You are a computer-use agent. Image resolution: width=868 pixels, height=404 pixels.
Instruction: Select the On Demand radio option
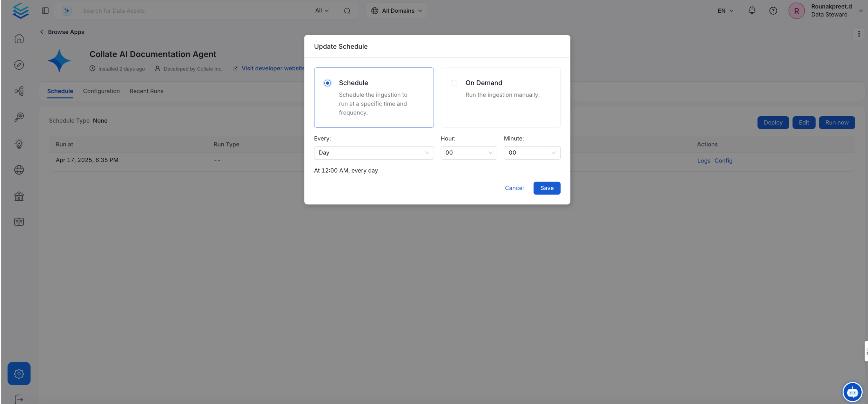pos(454,83)
